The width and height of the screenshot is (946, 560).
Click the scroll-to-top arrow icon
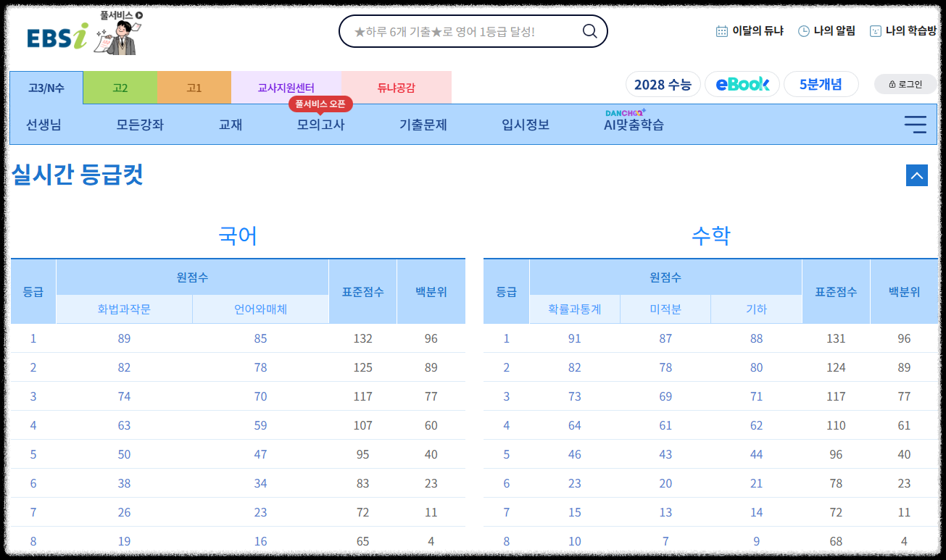916,175
